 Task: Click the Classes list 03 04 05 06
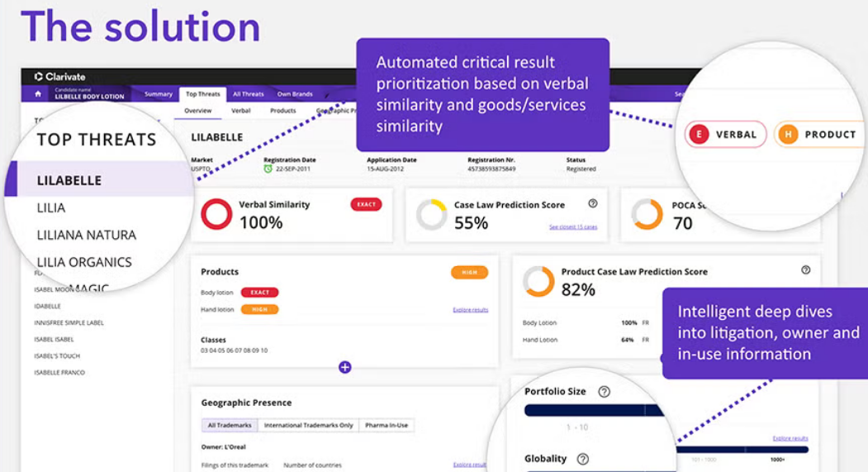tap(234, 350)
